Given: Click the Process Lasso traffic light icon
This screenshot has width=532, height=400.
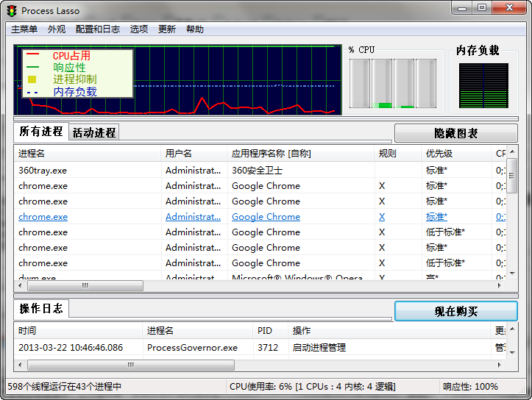Looking at the screenshot, I should point(12,11).
